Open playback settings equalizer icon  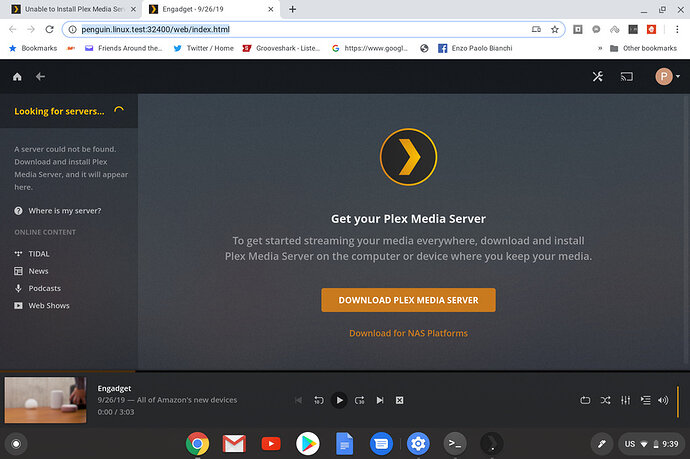tap(625, 400)
